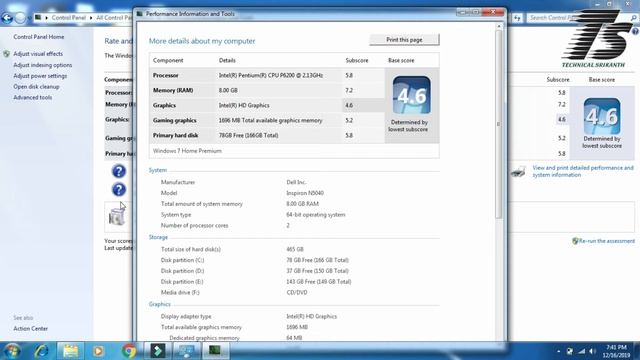Select the Processor row label
This screenshot has height=360, width=640.
click(x=165, y=76)
